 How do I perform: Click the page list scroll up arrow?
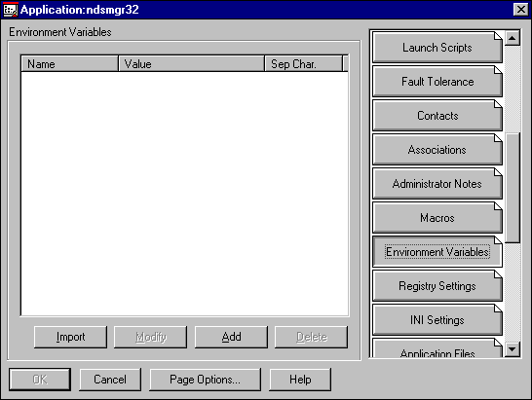click(513, 38)
